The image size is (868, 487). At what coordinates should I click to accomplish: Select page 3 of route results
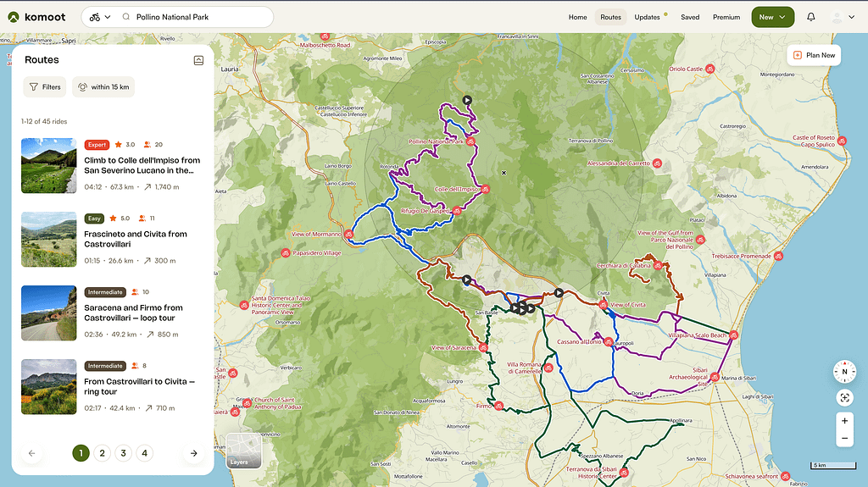tap(123, 453)
